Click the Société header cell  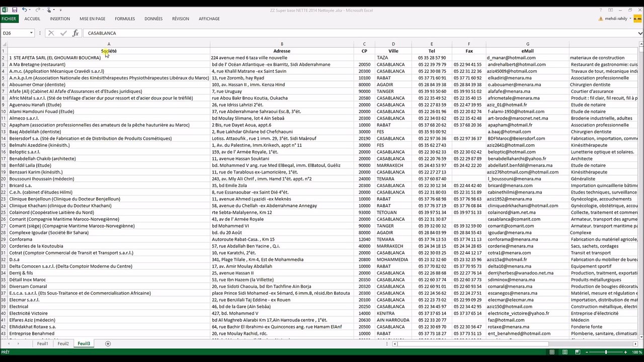coord(109,51)
